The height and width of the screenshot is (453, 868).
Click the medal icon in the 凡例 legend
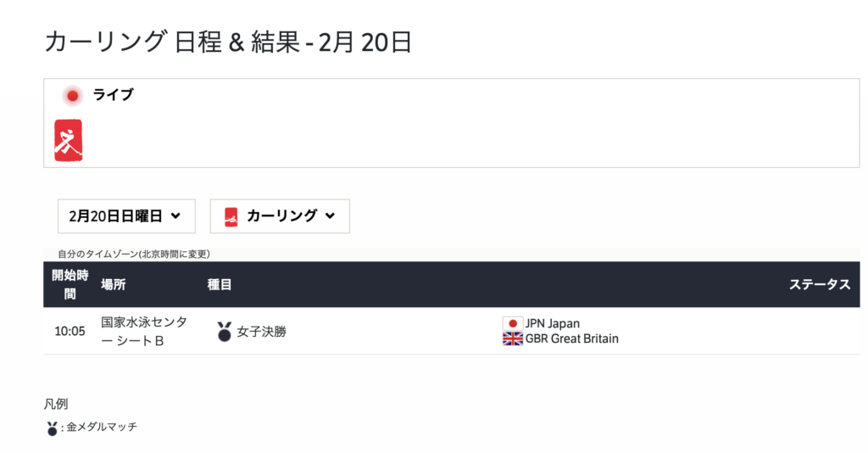(x=52, y=428)
